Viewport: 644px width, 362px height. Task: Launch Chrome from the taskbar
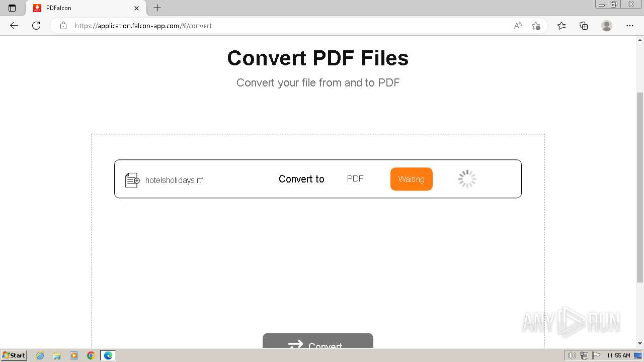pyautogui.click(x=91, y=355)
